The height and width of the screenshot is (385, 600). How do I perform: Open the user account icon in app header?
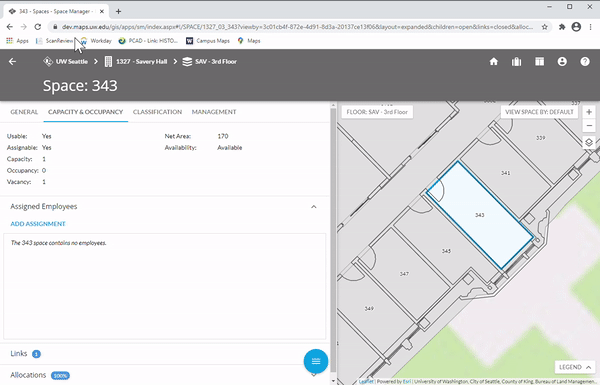click(x=562, y=62)
